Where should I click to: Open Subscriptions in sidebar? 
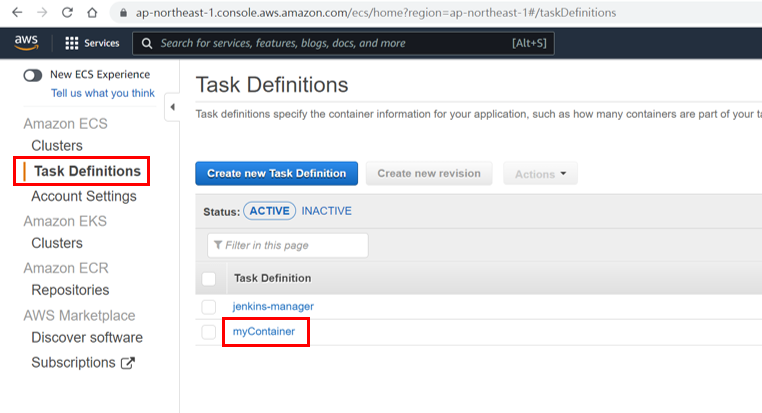(73, 363)
